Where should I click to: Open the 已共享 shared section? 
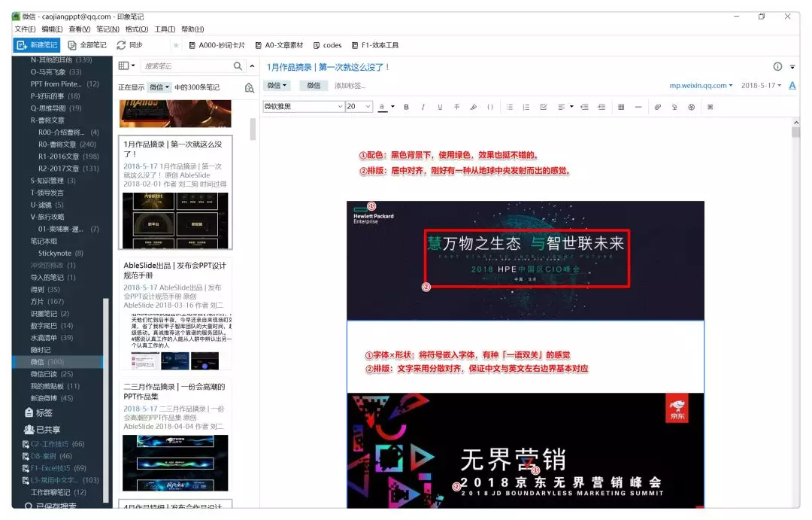click(x=42, y=430)
